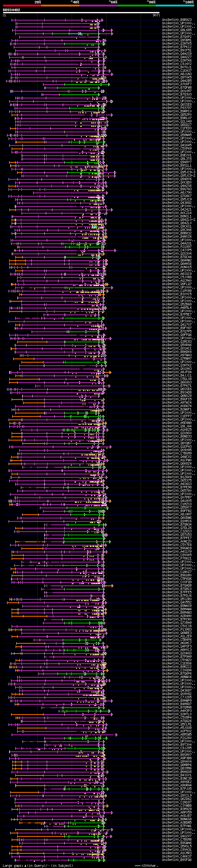197x868 pixels.
Task: Open hit UniRef100_B7QQP2
Action: (x=177, y=37)
